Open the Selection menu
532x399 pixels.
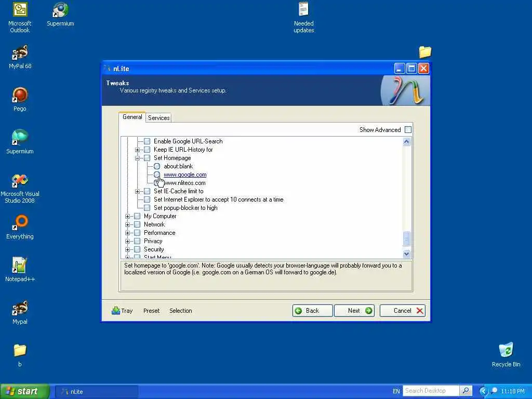[x=180, y=311]
